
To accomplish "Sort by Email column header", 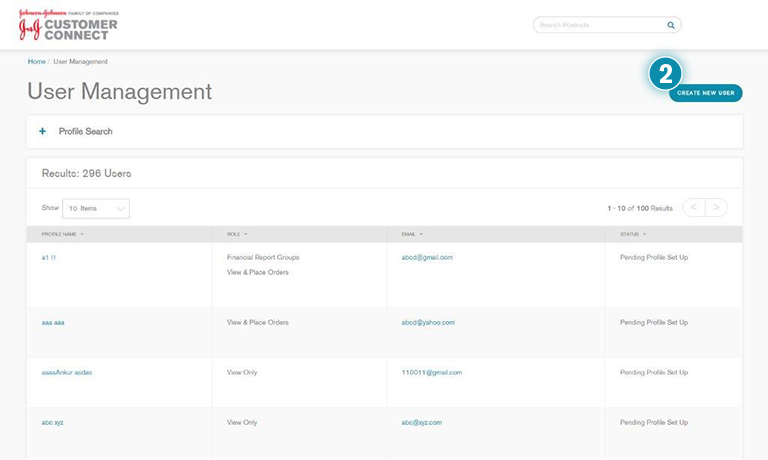I will coord(410,234).
